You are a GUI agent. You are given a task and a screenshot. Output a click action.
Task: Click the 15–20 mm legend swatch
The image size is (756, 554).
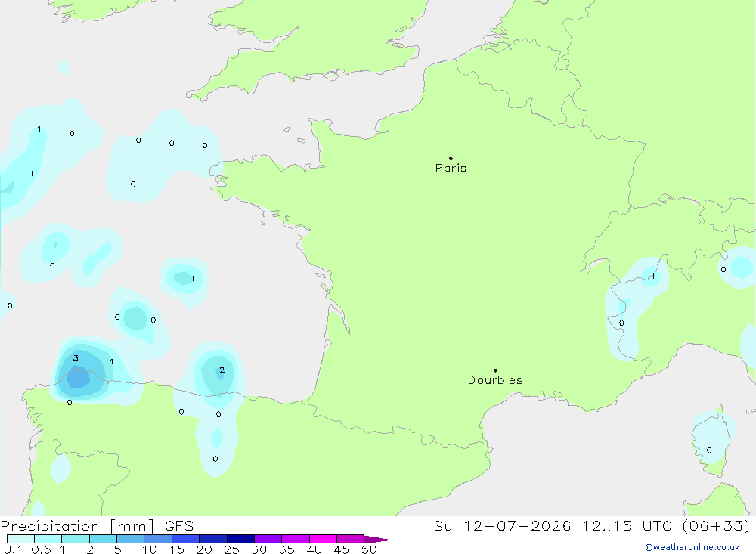coord(186,539)
